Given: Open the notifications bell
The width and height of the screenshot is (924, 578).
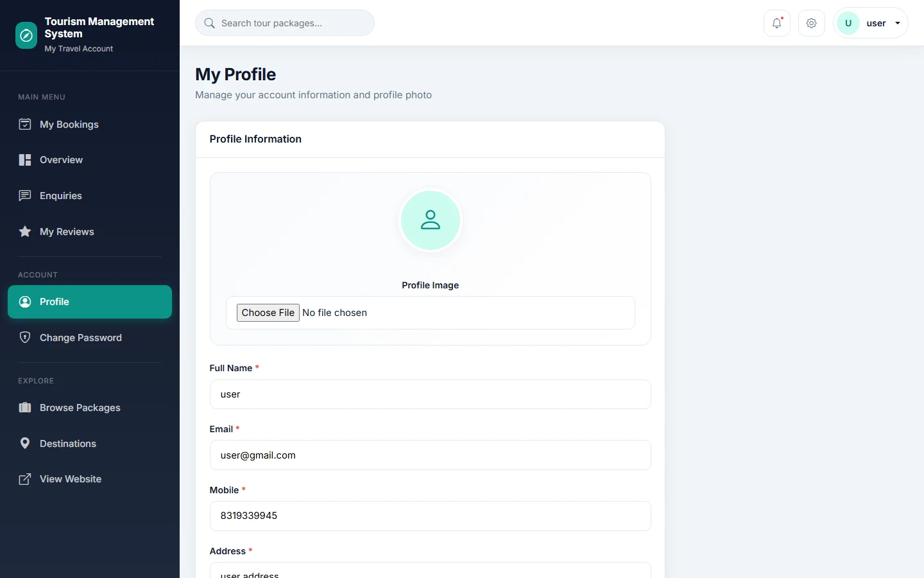Looking at the screenshot, I should tap(777, 23).
